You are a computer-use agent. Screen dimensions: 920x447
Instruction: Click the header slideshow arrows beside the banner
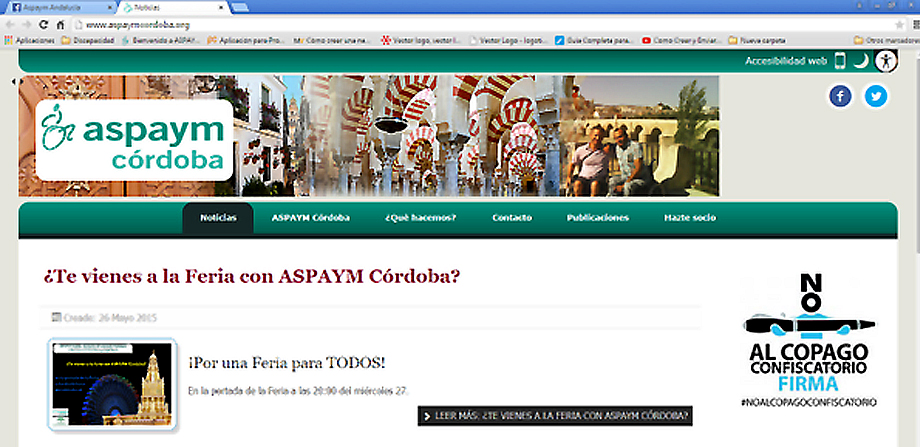coord(17,81)
